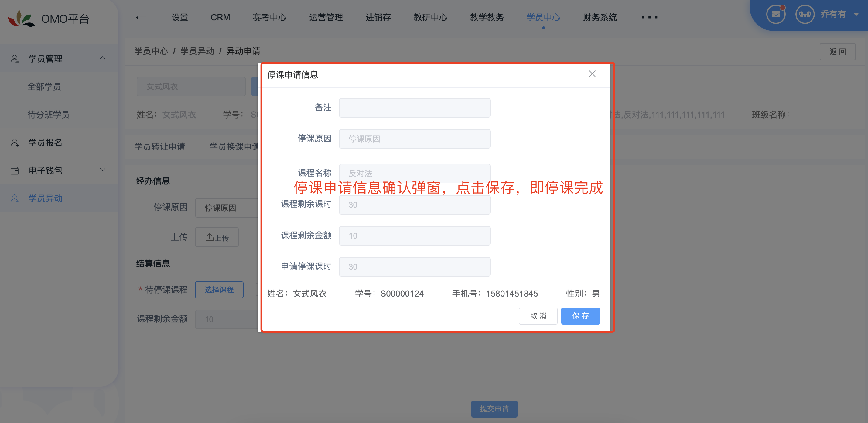This screenshot has width=868, height=423.
Task: Click 学员中心 breadcrumb link
Action: pos(151,51)
